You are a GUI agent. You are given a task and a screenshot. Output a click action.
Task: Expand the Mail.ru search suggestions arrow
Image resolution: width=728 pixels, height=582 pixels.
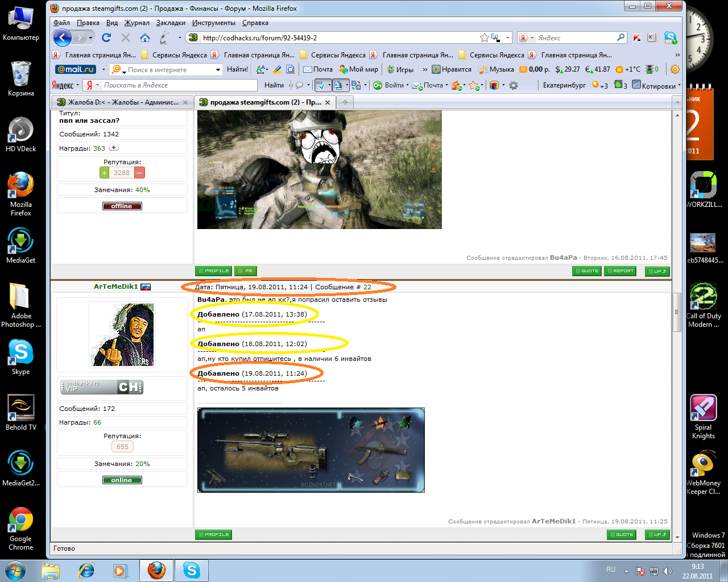tap(218, 69)
